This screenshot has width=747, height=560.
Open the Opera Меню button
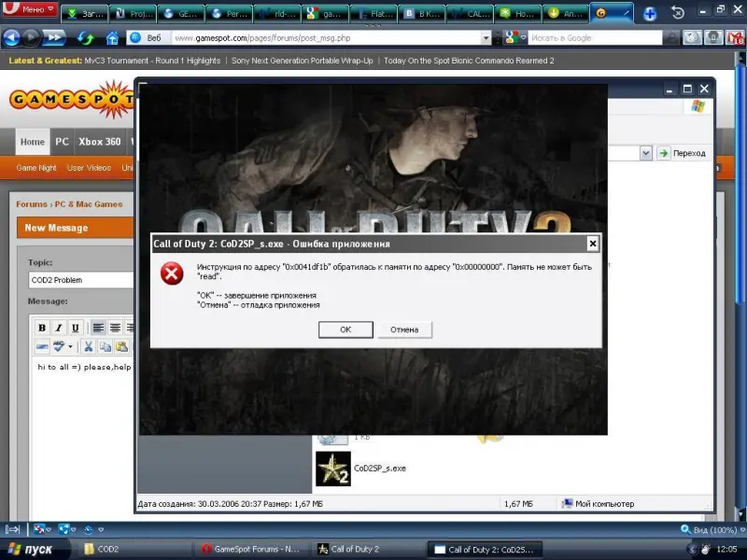[29, 8]
